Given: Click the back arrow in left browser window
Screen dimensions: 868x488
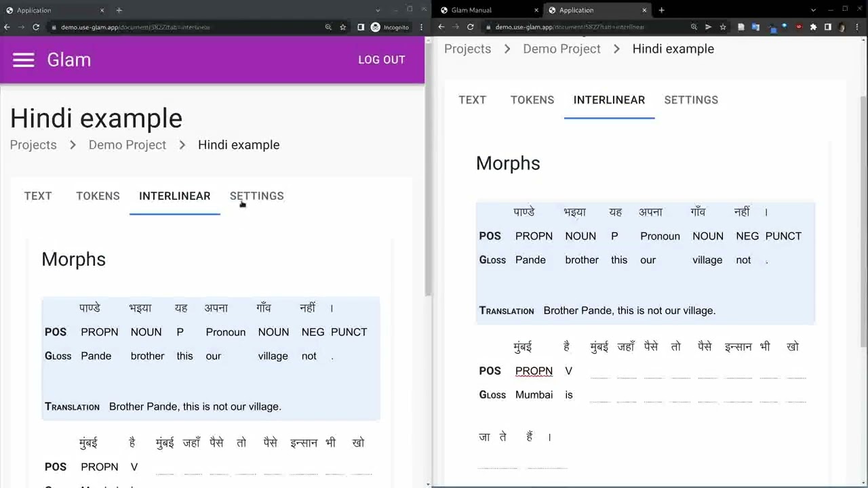Looking at the screenshot, I should point(7,27).
